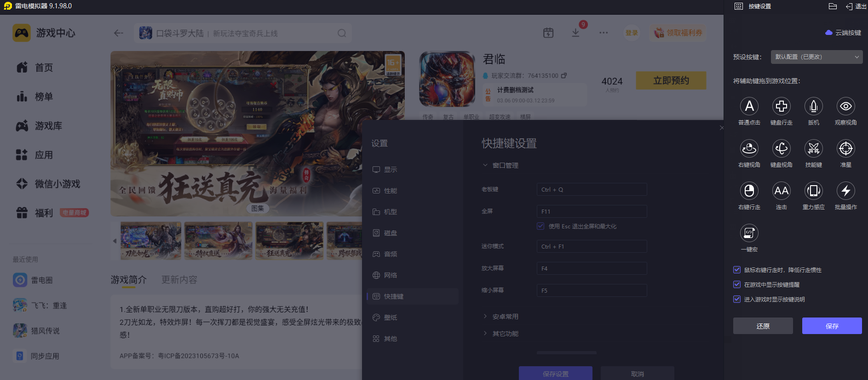
Task: Select the 准星 crosshair icon
Action: (x=845, y=148)
